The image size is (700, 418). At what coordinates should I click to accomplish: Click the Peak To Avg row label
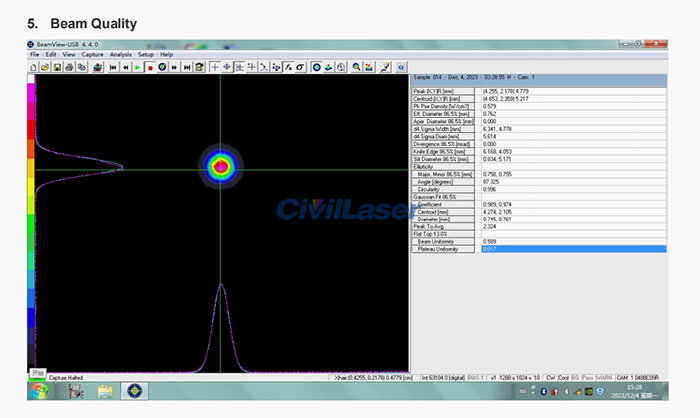click(x=443, y=226)
